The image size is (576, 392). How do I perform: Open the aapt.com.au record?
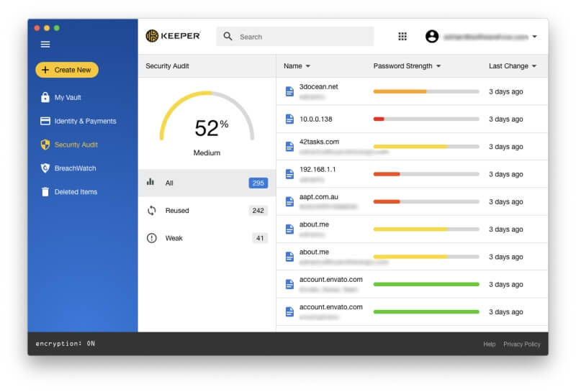click(412, 201)
